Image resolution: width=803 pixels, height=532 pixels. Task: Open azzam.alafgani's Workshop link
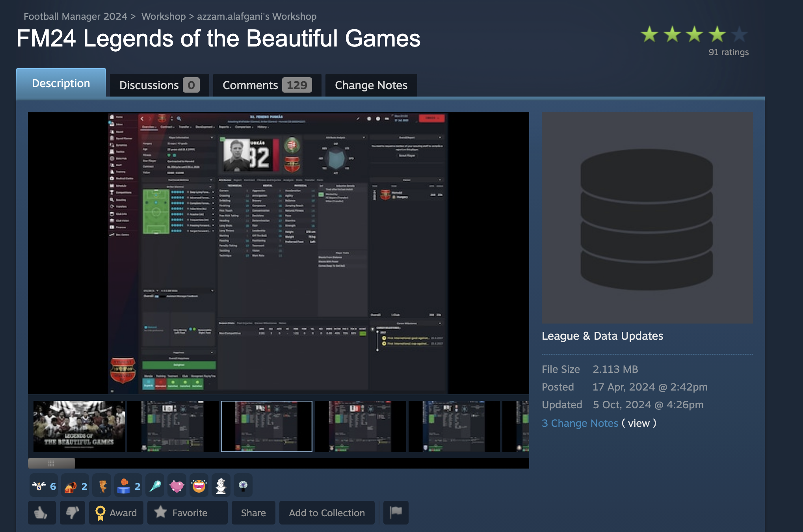(x=257, y=16)
